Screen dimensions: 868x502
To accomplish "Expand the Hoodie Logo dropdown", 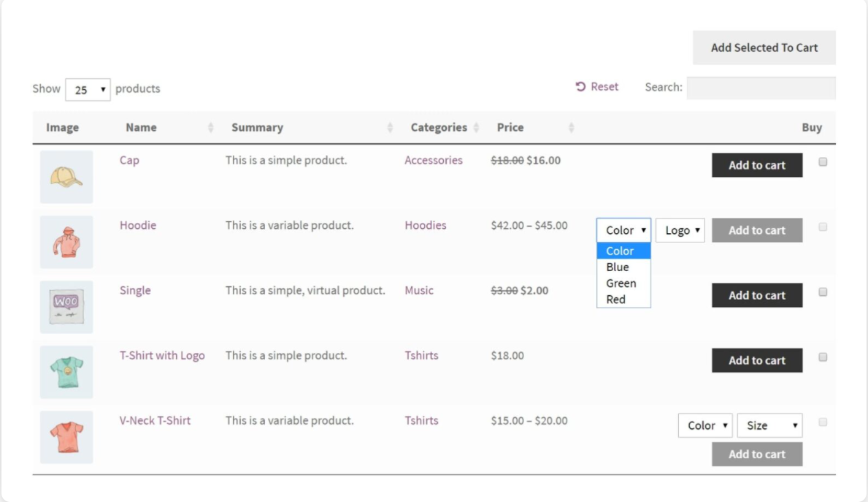I will click(680, 231).
